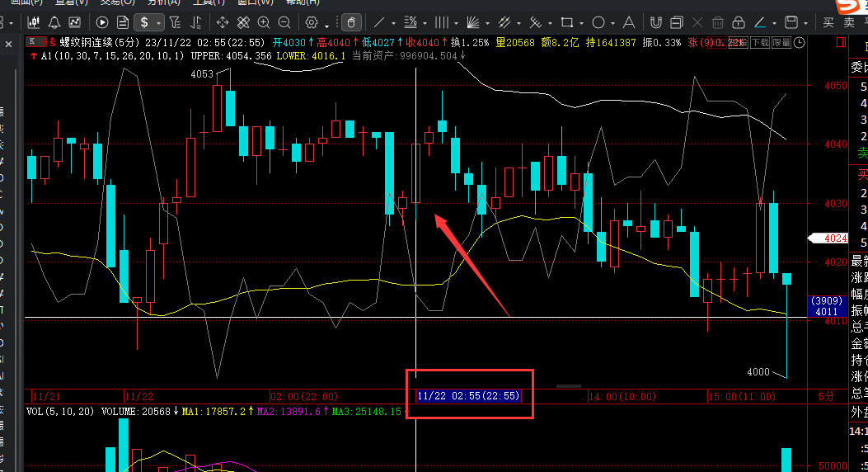This screenshot has height=472, width=868.
Task: Select the crossed ruler tools icon
Action: (x=243, y=23)
